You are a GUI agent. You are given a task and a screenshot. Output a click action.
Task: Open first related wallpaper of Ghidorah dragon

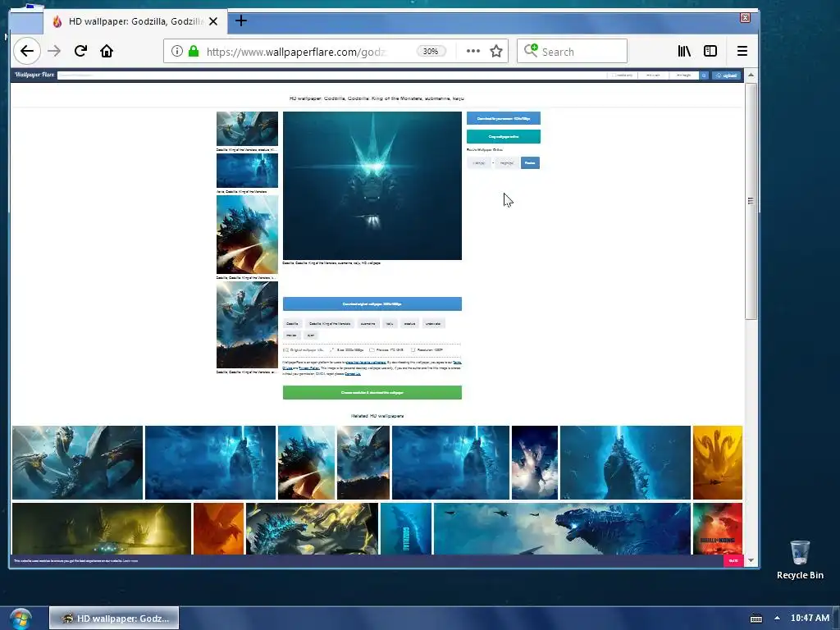click(x=78, y=463)
